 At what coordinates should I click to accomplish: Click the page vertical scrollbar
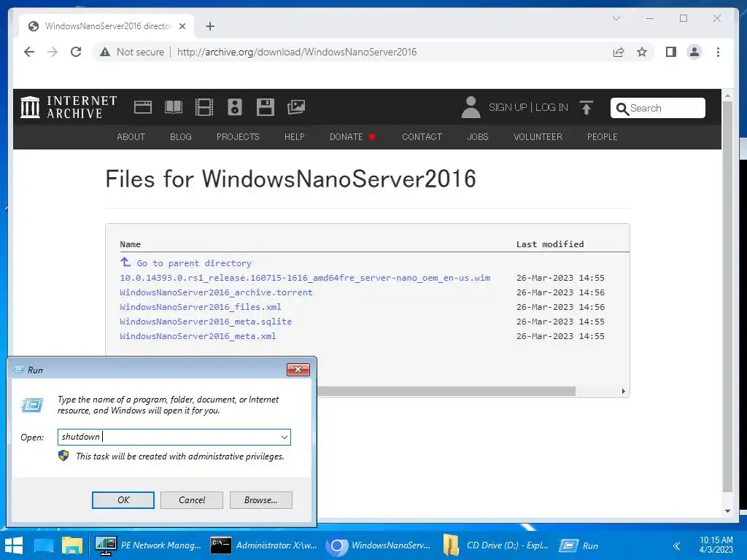pos(727,297)
